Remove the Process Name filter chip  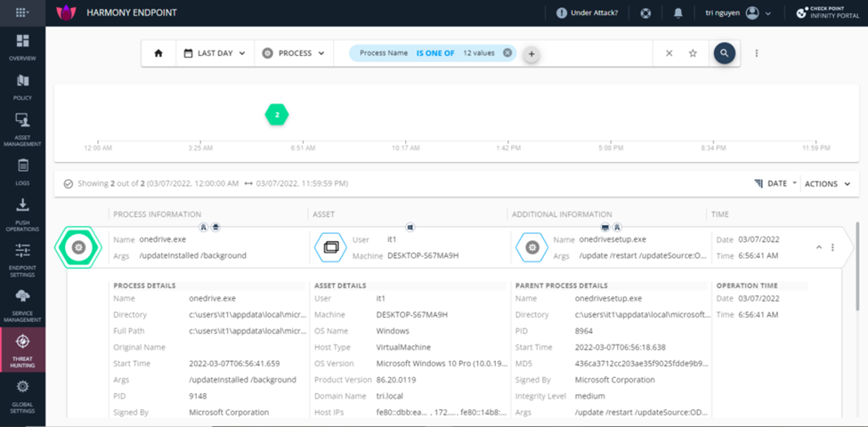(507, 53)
